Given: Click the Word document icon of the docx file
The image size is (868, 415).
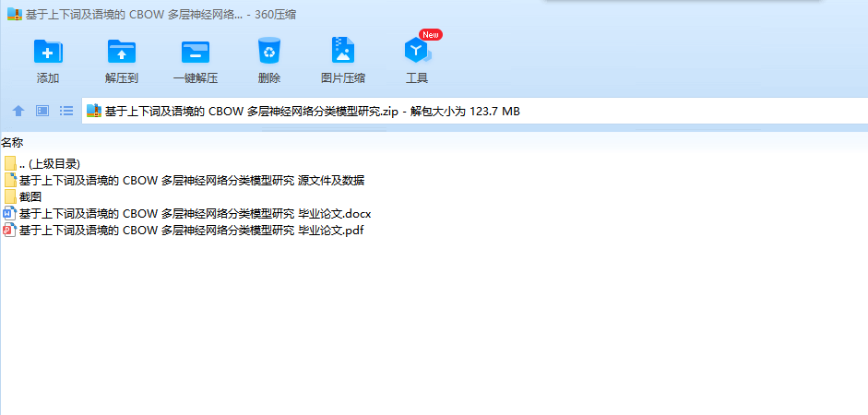Looking at the screenshot, I should click(10, 214).
